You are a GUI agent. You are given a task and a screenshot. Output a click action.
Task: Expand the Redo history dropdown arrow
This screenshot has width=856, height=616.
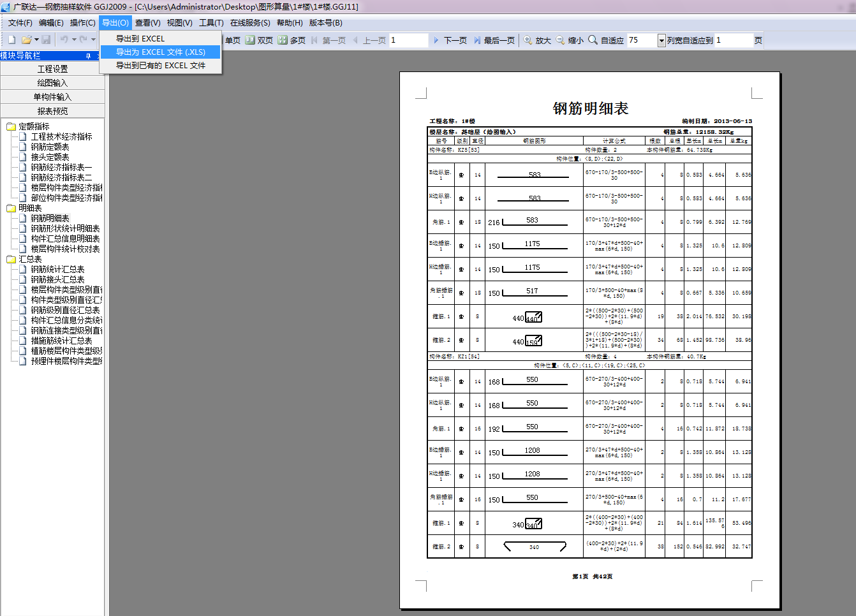[93, 40]
